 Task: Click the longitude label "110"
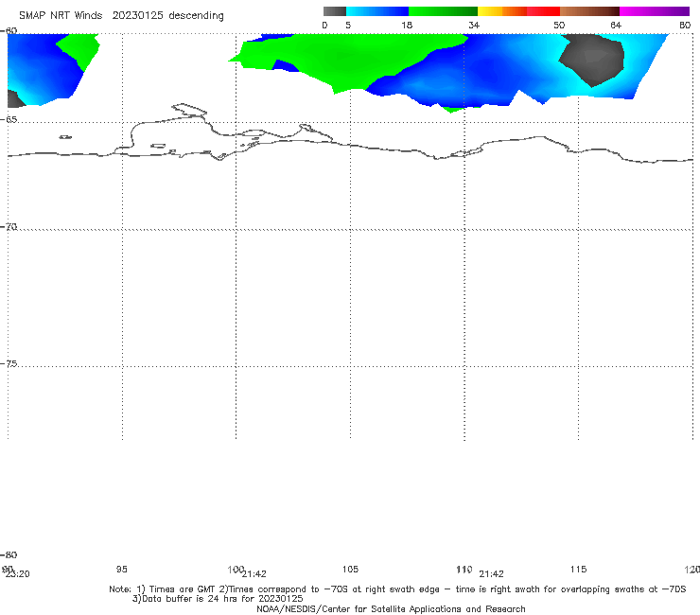464,569
